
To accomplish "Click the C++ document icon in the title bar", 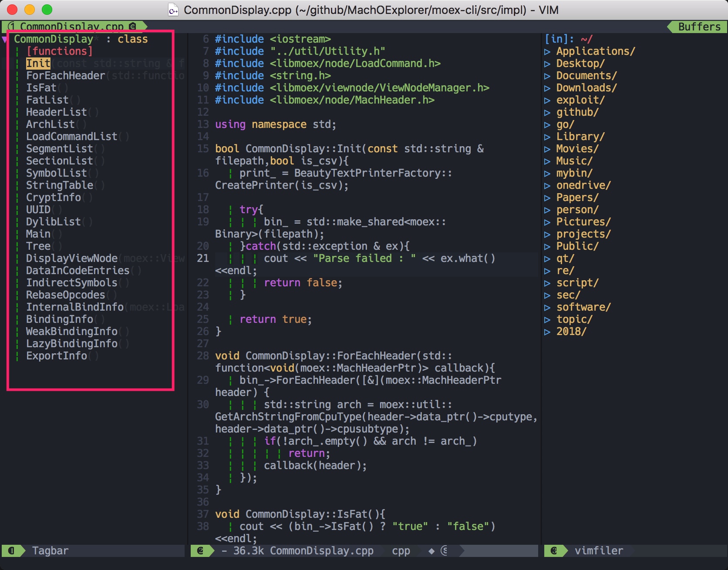I will tap(173, 10).
